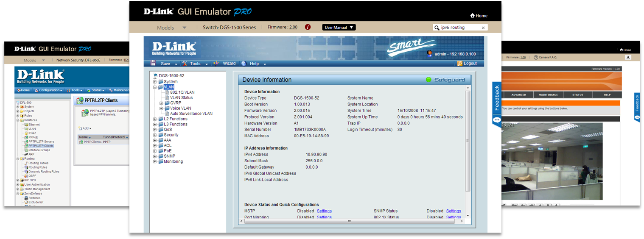The height and width of the screenshot is (239, 644).
Task: Expand the Rules node in the left window tree
Action: (18, 116)
